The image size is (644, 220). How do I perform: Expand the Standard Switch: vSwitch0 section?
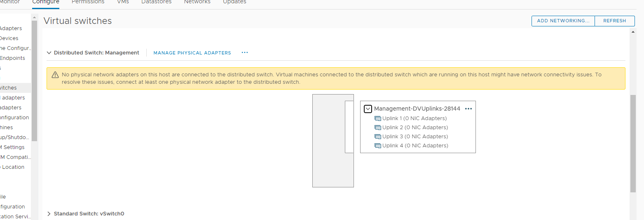(49, 214)
